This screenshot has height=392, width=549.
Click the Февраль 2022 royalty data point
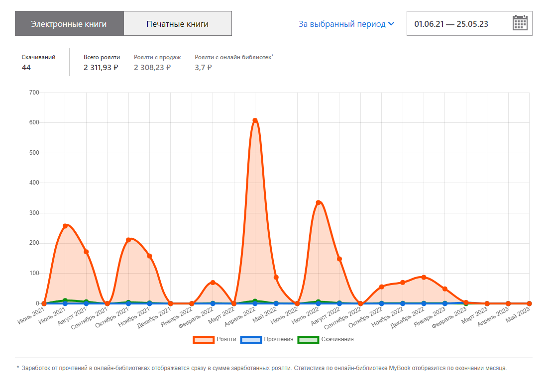pyautogui.click(x=213, y=283)
